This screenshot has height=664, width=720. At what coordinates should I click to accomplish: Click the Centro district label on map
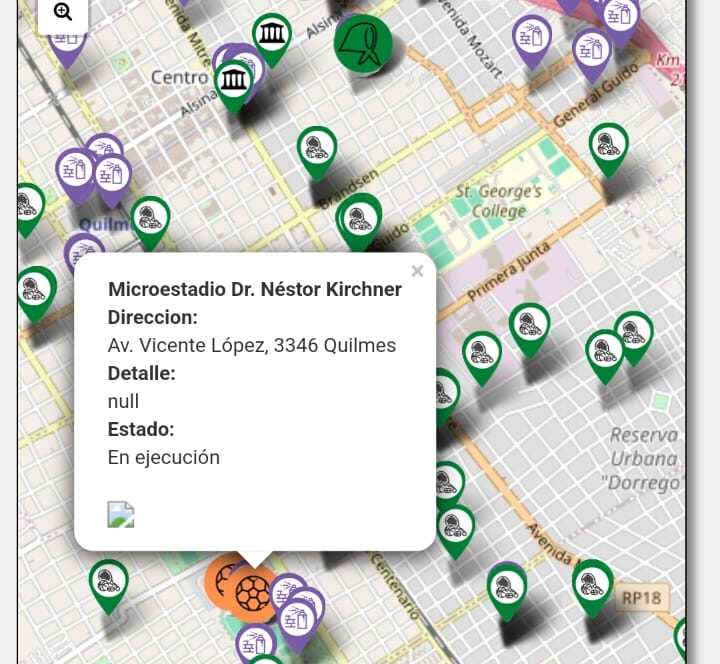click(x=179, y=77)
